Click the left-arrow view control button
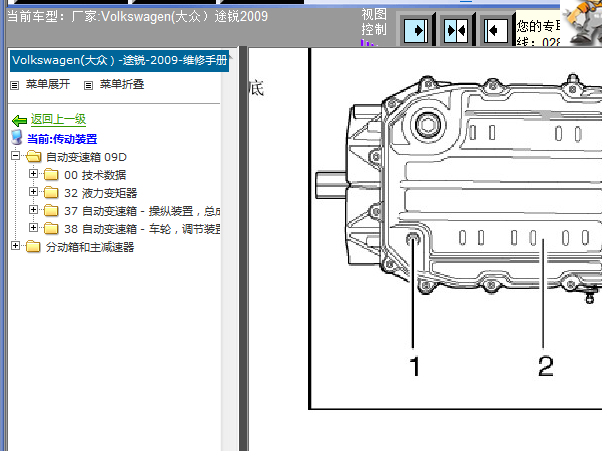The height and width of the screenshot is (451, 602). (x=496, y=30)
